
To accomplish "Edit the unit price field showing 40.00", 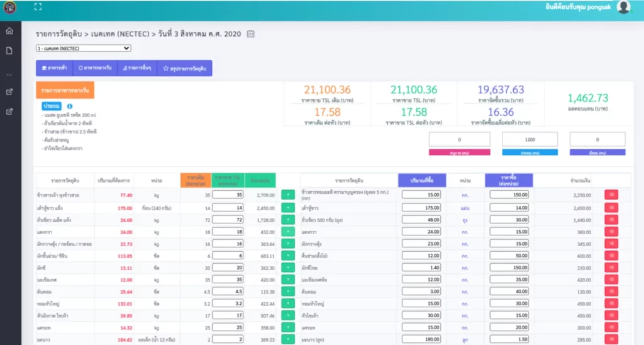I will click(x=509, y=291).
